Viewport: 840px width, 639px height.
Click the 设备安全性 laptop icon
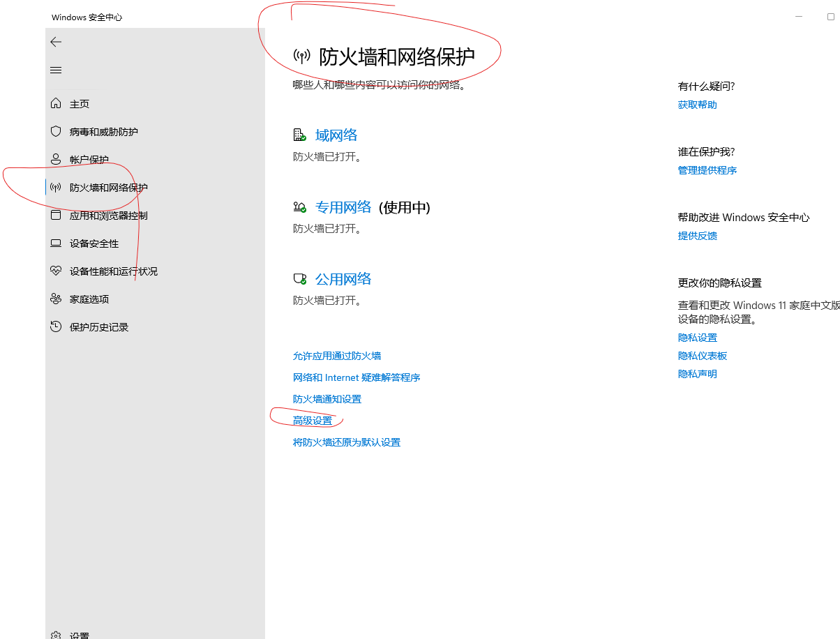click(x=56, y=243)
